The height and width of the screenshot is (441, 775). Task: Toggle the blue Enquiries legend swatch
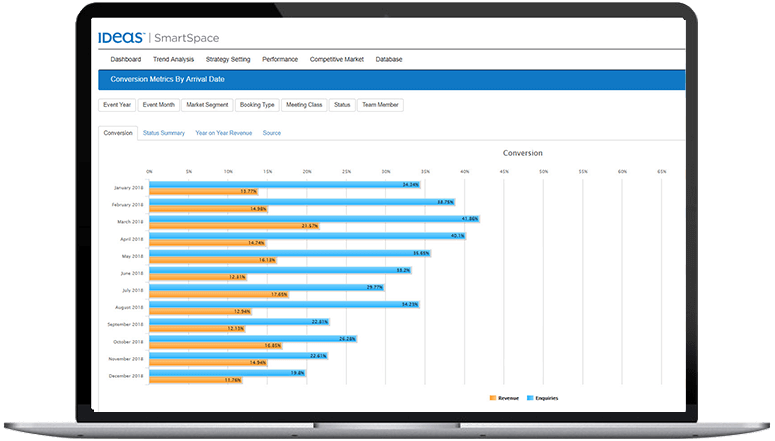(x=530, y=398)
